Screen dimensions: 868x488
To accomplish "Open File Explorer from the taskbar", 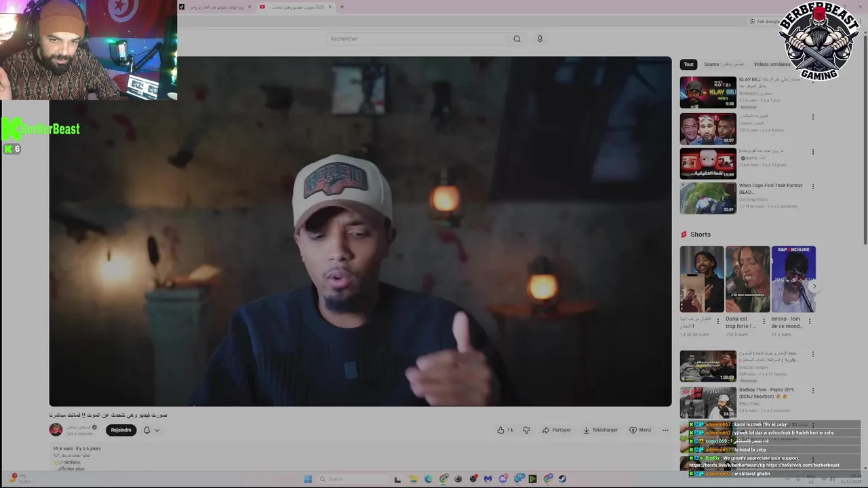I will (413, 479).
